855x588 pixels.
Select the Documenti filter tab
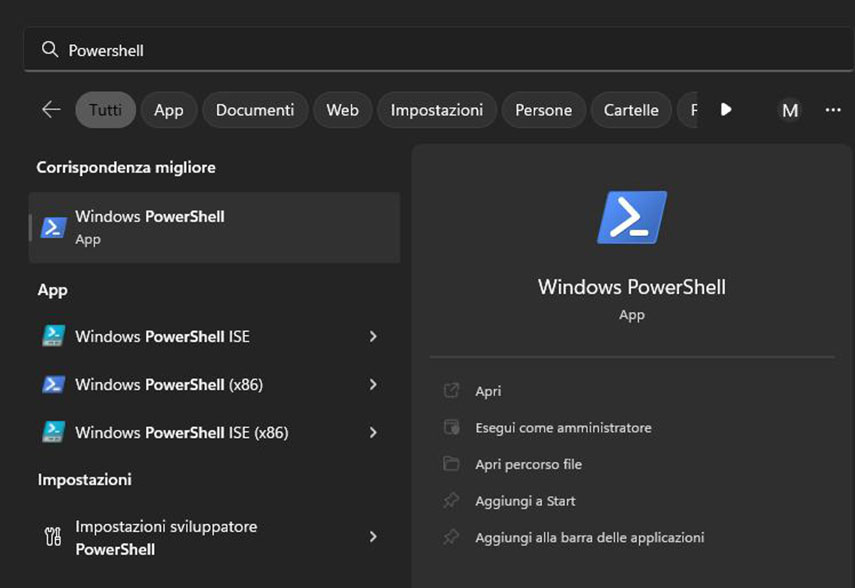tap(255, 110)
